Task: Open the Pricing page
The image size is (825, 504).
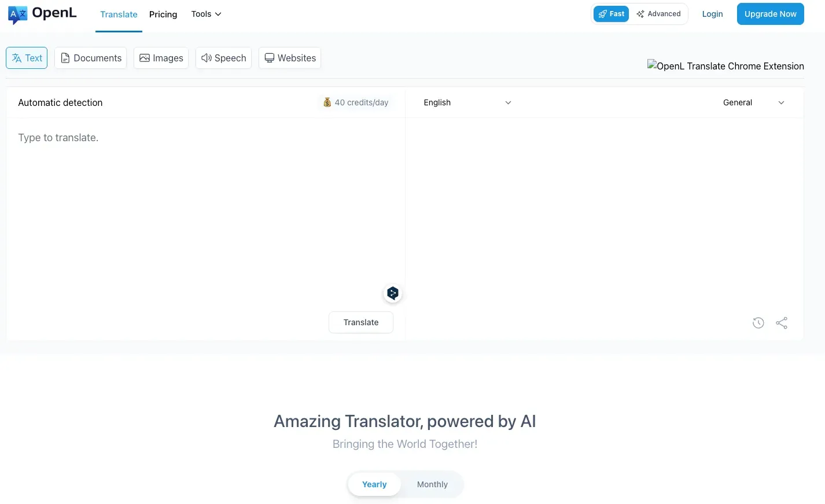Action: click(x=163, y=14)
